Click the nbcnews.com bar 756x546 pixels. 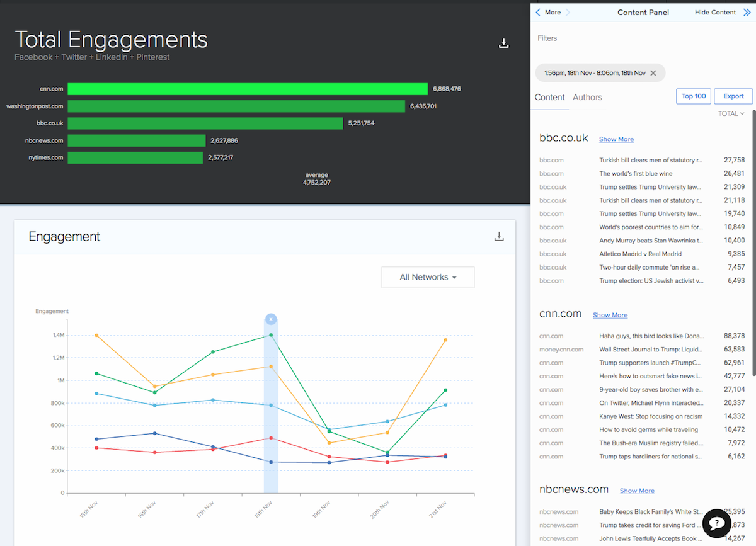[137, 140]
